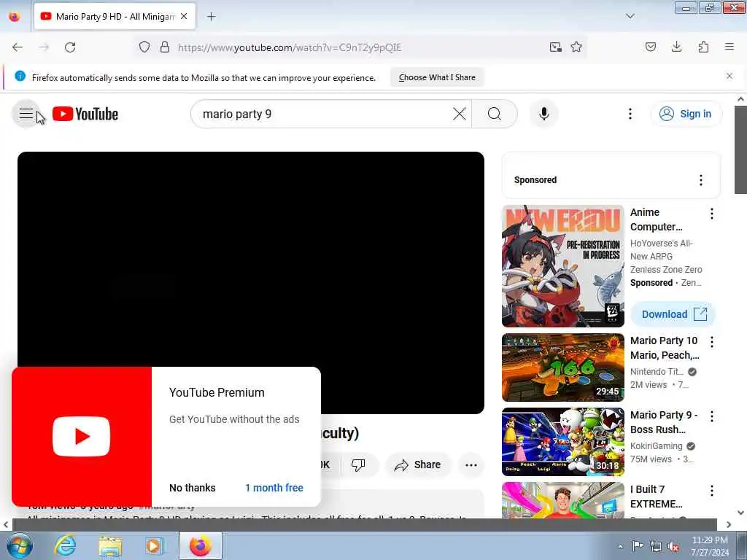
Task: Open the Firefox downloads panel
Action: point(676,47)
